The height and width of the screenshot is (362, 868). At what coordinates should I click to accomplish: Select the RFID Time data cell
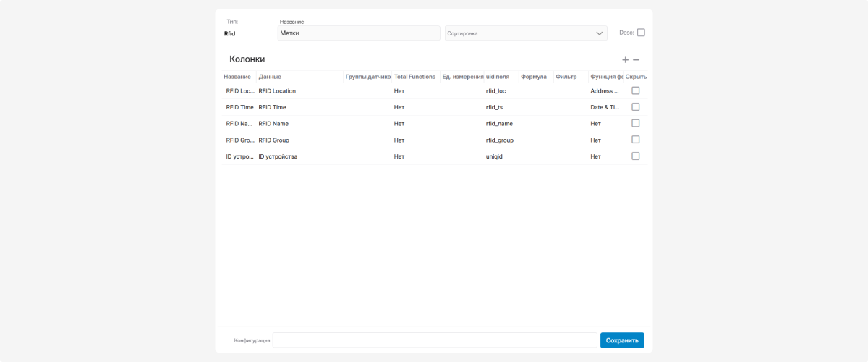pyautogui.click(x=273, y=107)
